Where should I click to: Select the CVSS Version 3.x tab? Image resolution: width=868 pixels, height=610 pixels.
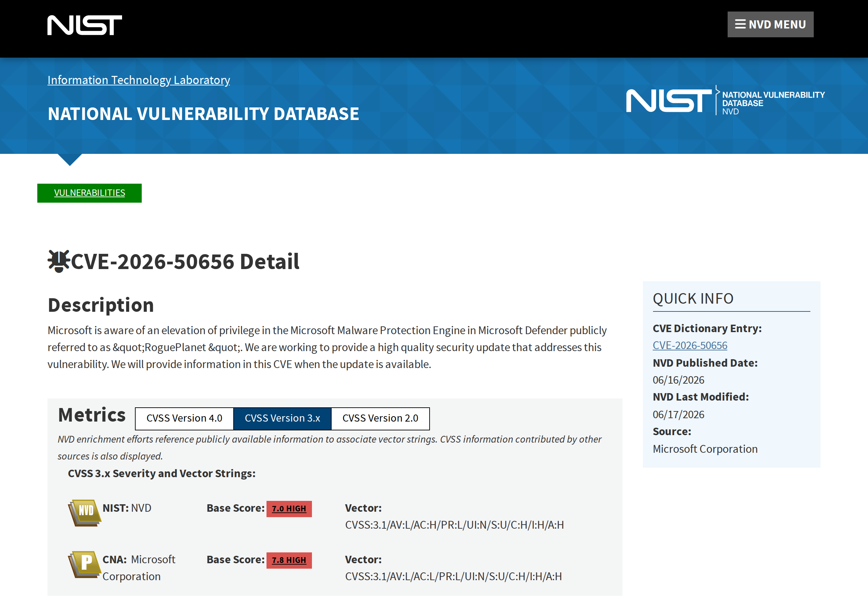(x=282, y=419)
